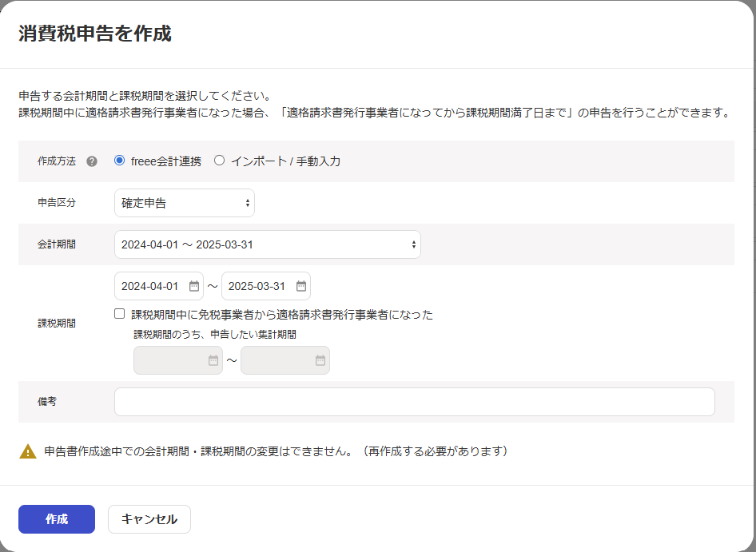
Task: Click the 申告書作成途中での会計期間 warning text
Action: 276,451
